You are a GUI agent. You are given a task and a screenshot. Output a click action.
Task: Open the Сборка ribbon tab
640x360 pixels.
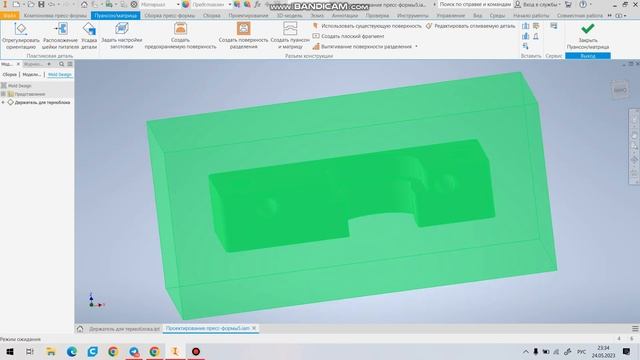[211, 16]
